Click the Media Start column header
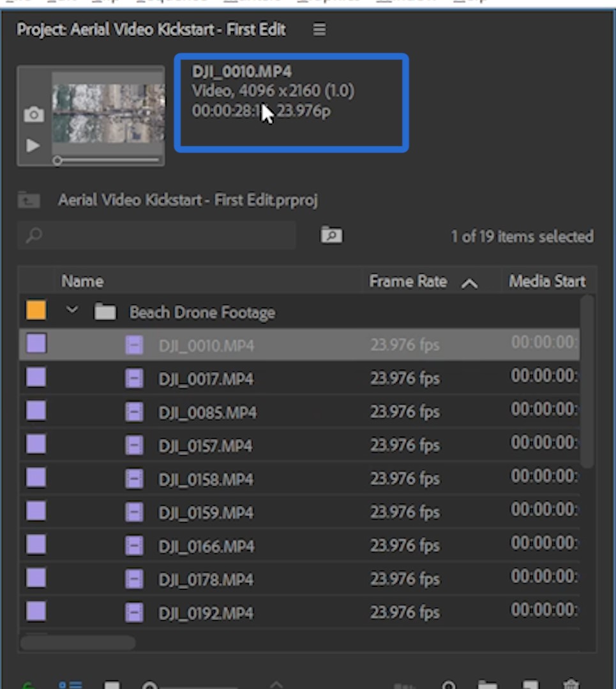Viewport: 616px width, 689px height. [x=548, y=281]
